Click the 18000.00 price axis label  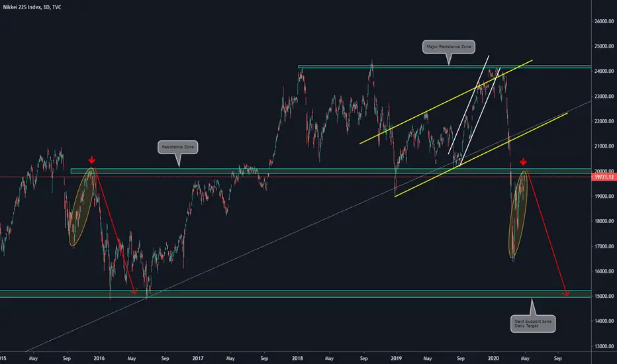(604, 221)
